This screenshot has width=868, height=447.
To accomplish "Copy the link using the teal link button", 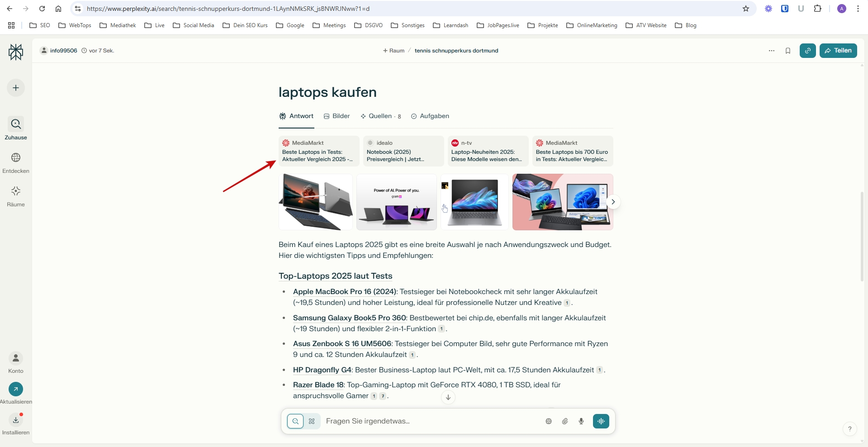I will pyautogui.click(x=807, y=51).
